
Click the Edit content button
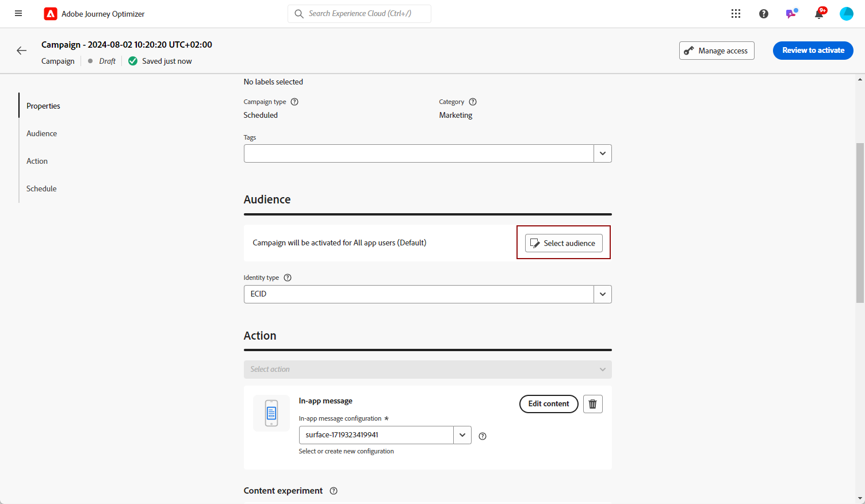pos(549,404)
